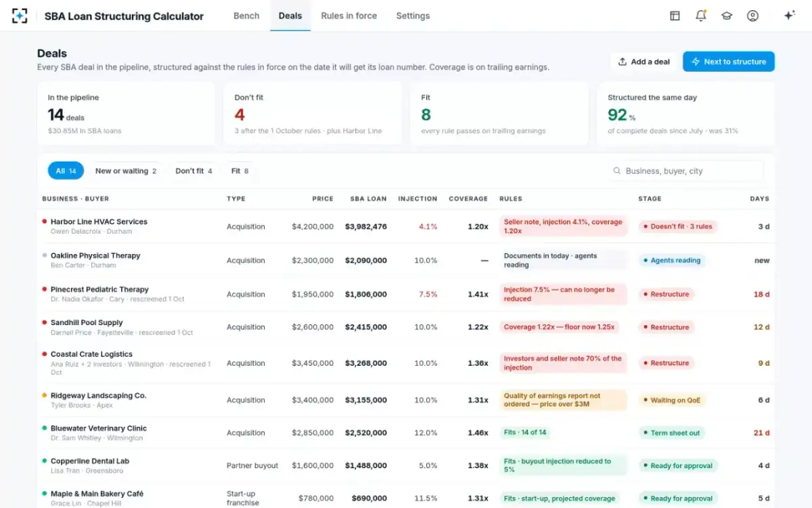
Task: Click the In the pipeline 14 deals card
Action: (126, 114)
